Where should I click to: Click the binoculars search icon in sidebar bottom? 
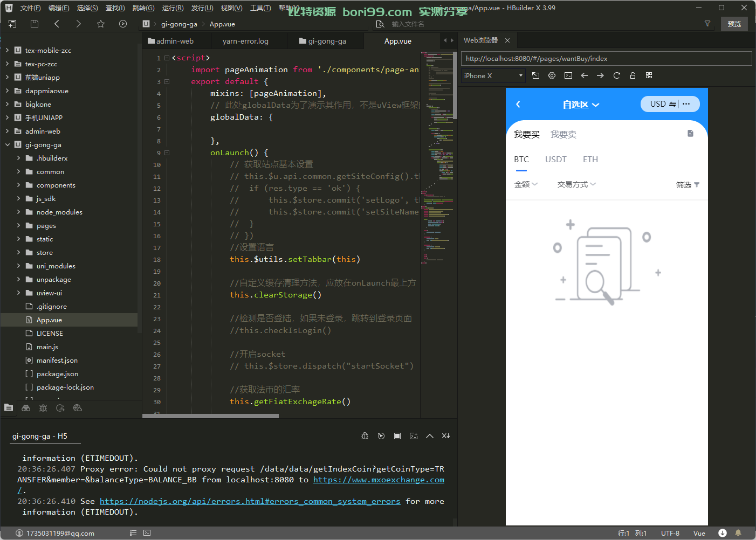26,408
